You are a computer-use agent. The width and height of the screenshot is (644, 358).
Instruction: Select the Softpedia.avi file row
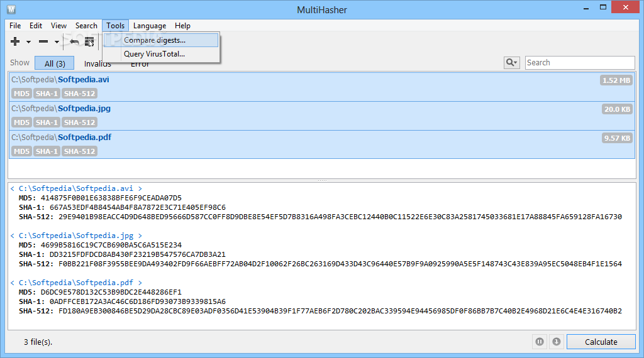click(321, 87)
